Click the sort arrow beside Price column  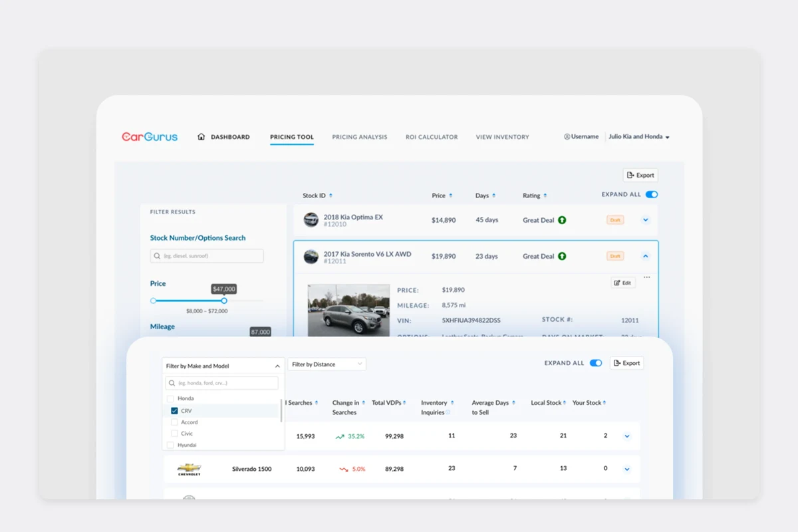[x=450, y=196]
